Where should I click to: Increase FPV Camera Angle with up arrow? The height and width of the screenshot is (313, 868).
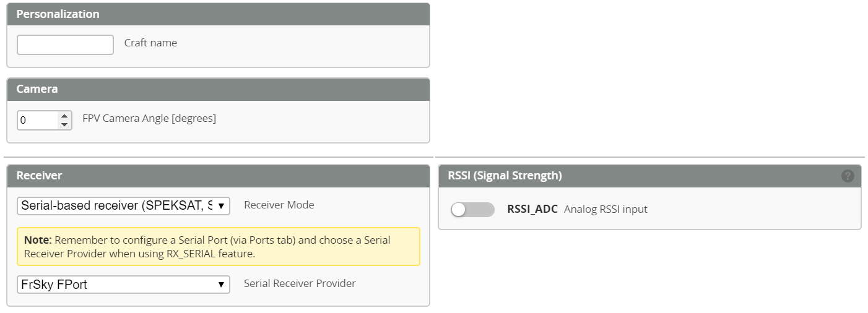pos(64,116)
